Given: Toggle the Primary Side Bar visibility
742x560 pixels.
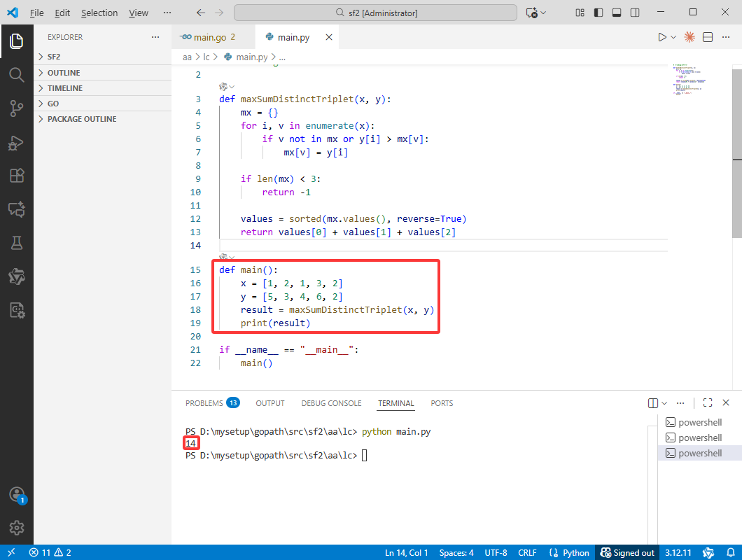Looking at the screenshot, I should (598, 13).
